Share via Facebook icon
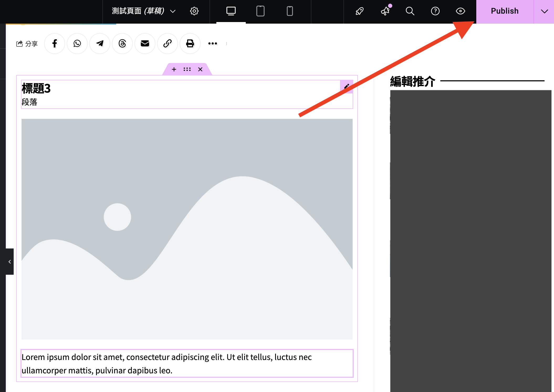The width and height of the screenshot is (554, 392). coord(55,44)
